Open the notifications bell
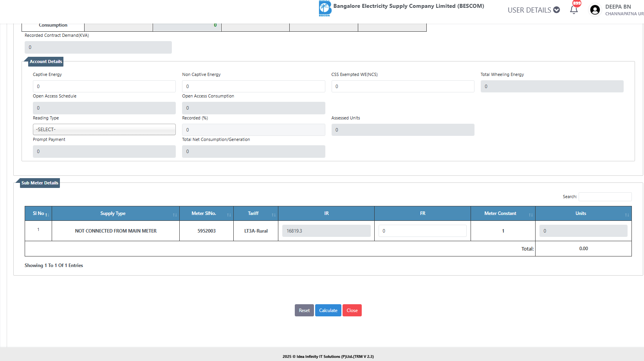Viewport: 644px width, 361px height. click(x=574, y=10)
